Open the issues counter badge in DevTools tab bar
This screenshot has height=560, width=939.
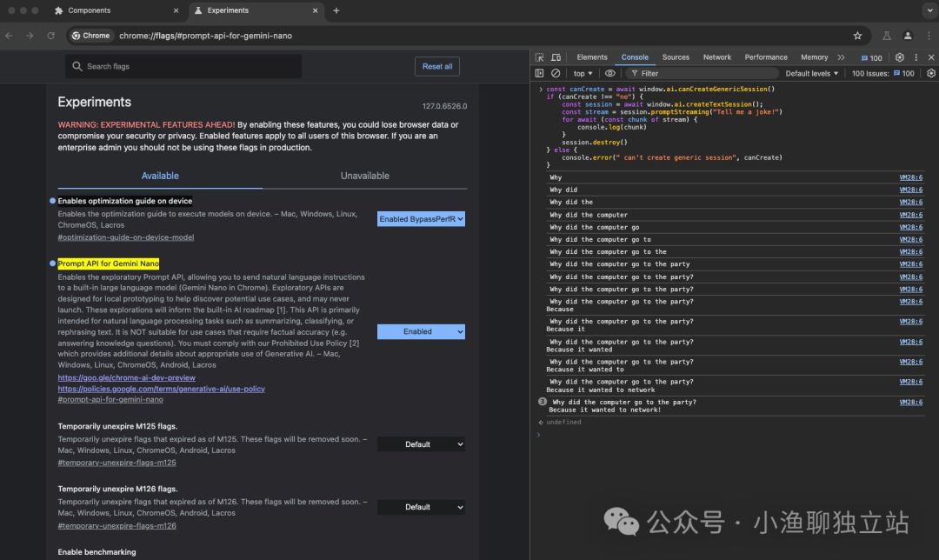coord(871,58)
